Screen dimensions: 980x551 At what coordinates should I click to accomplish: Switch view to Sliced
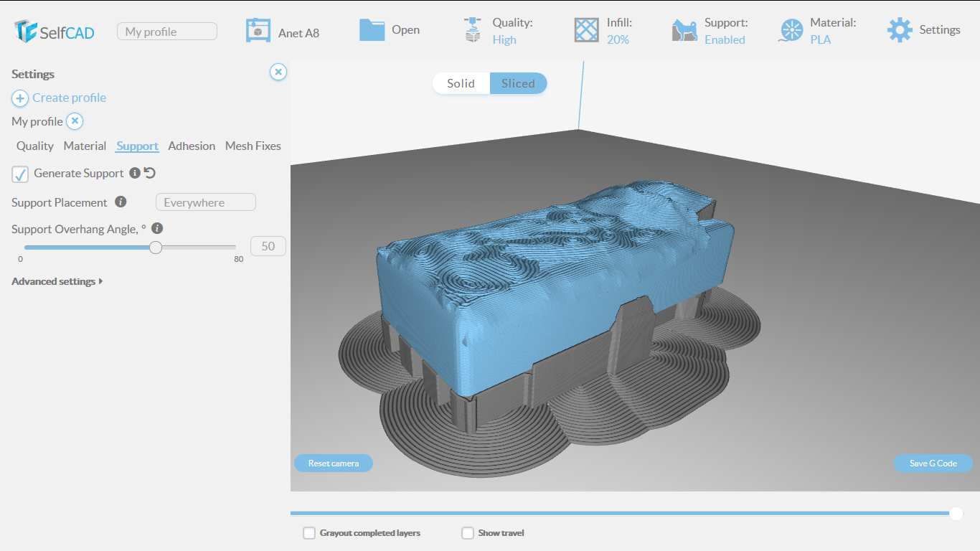click(518, 83)
